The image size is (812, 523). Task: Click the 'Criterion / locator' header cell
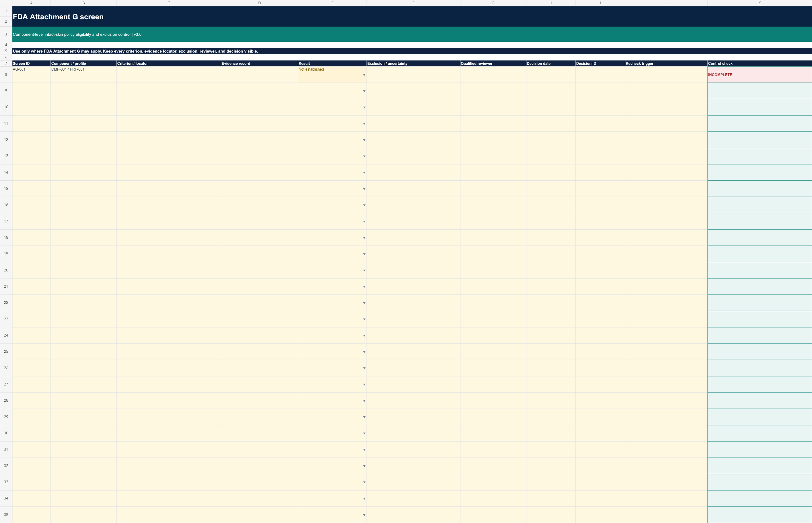click(x=169, y=64)
